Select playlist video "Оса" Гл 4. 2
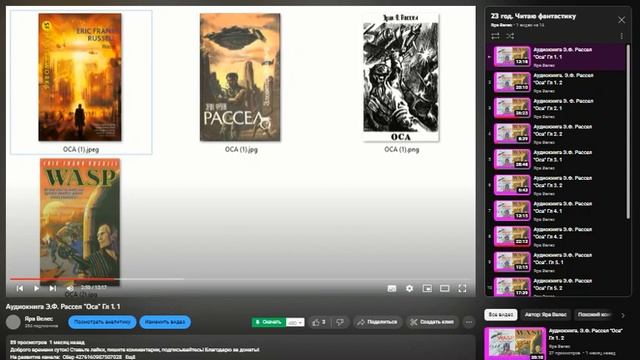Image resolution: width=640 pixels, height=360 pixels. (x=556, y=237)
